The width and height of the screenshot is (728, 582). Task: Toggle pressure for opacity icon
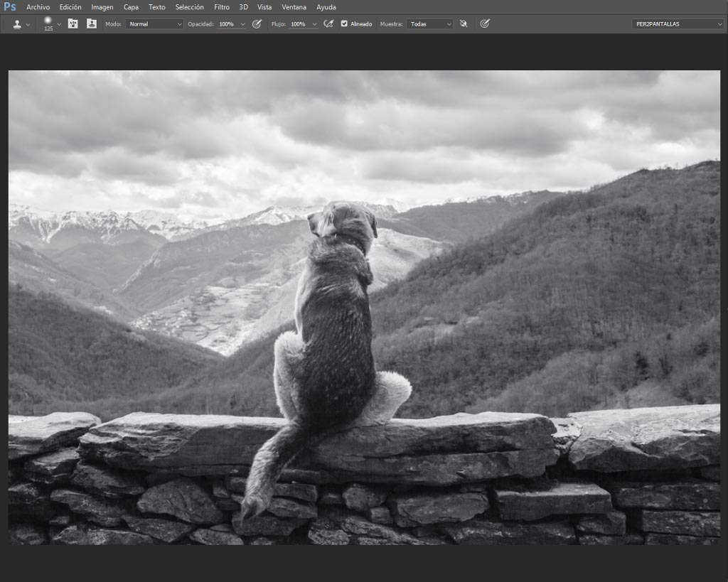tap(257, 23)
